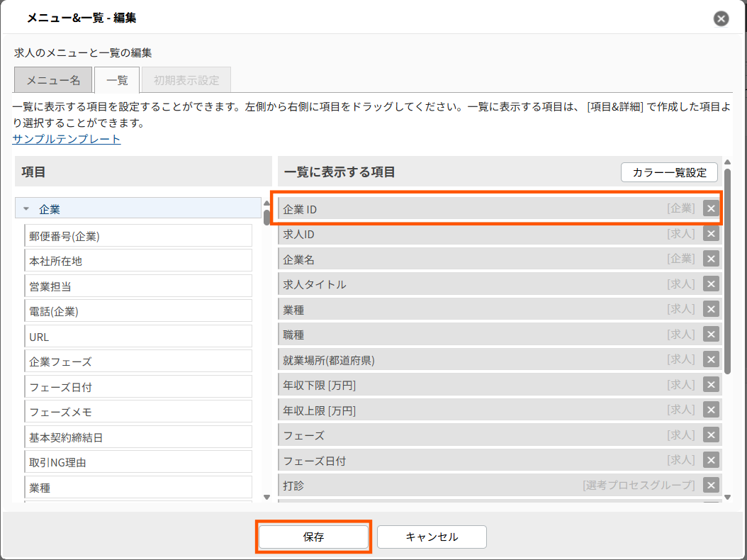The width and height of the screenshot is (747, 560).
Task: Click the right panel scrollbar thumb
Action: pyautogui.click(x=727, y=271)
